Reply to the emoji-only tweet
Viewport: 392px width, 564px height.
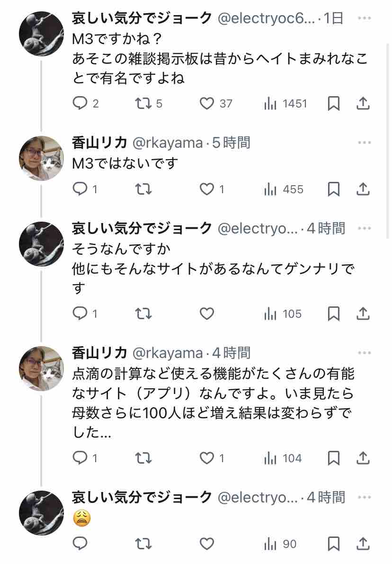[x=80, y=544]
